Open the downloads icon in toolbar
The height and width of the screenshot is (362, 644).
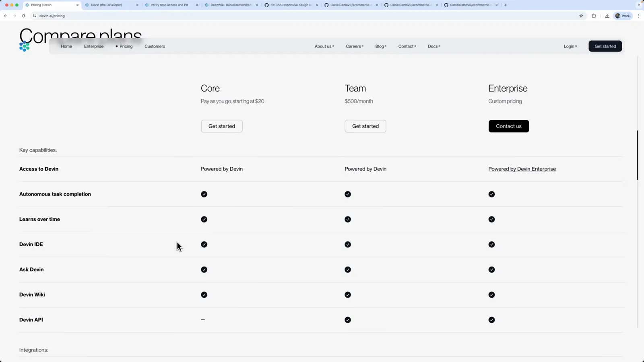click(x=607, y=16)
